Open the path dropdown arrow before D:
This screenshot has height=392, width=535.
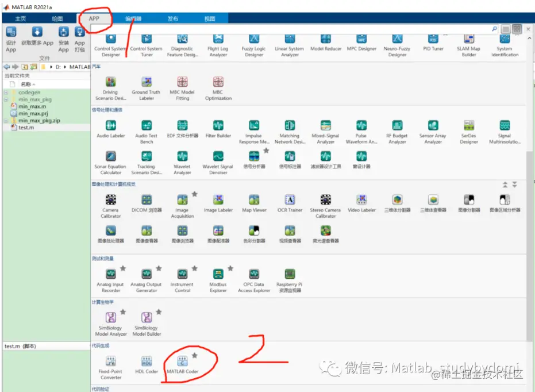pyautogui.click(x=51, y=67)
